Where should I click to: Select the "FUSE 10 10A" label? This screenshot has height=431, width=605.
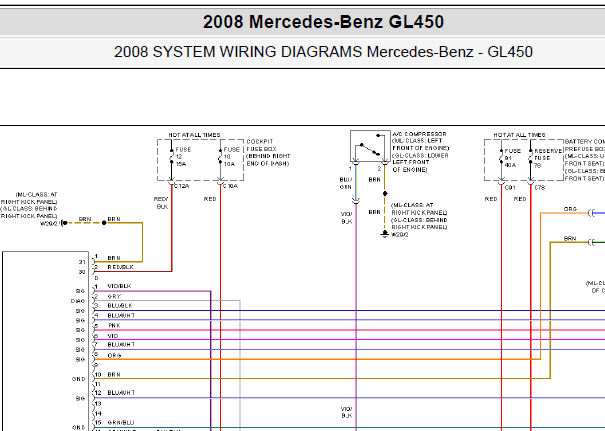232,157
